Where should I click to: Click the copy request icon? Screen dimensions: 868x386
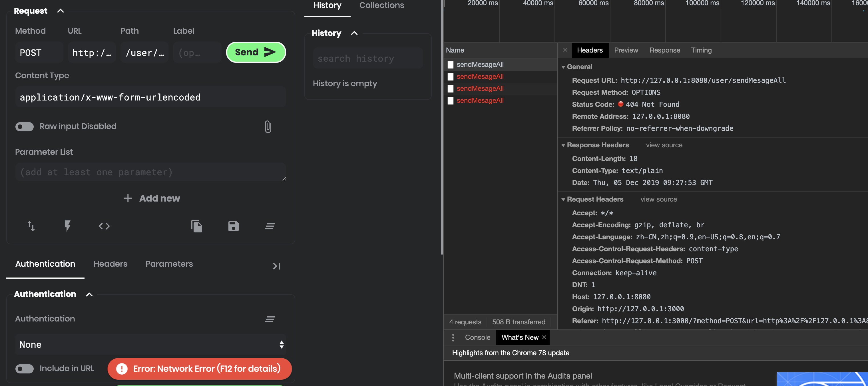[x=197, y=226]
